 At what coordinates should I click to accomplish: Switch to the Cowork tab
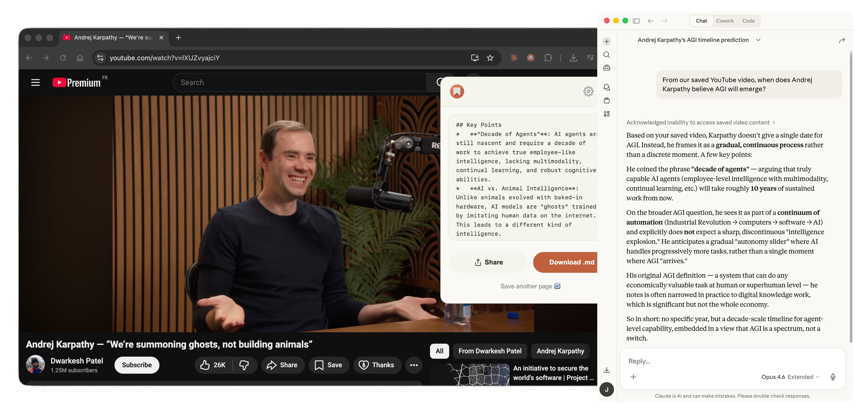point(724,21)
